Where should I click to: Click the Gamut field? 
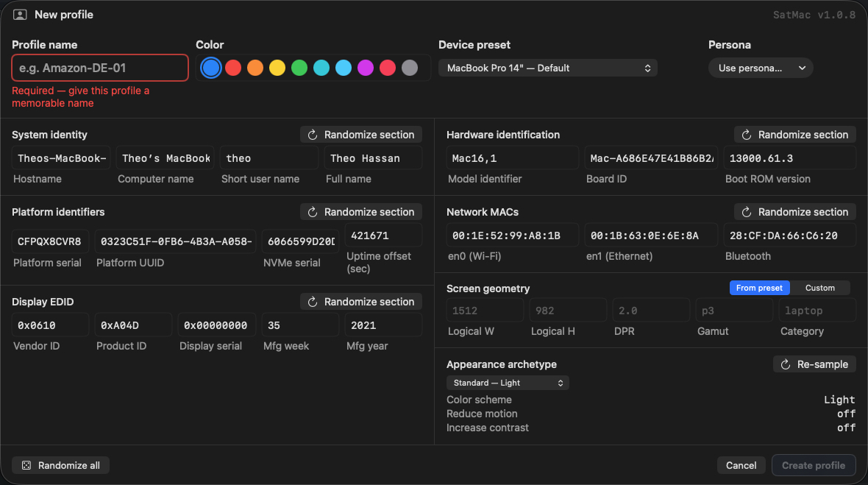coord(735,311)
